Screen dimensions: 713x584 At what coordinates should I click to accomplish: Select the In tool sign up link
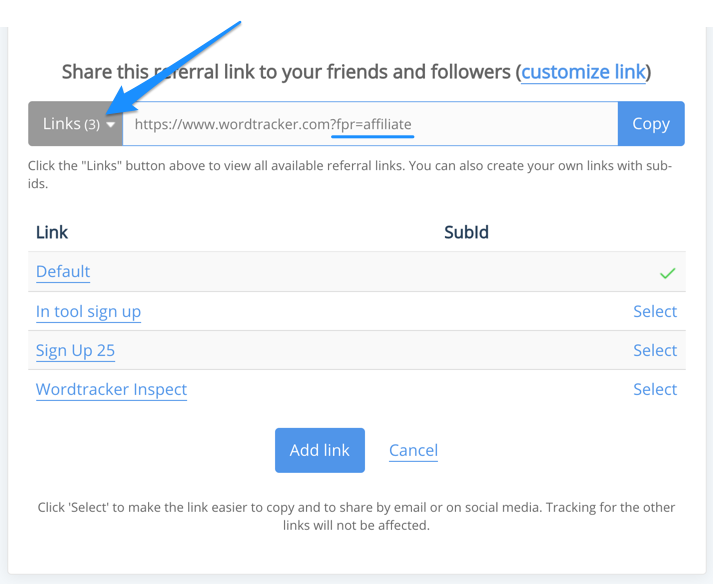tap(655, 312)
